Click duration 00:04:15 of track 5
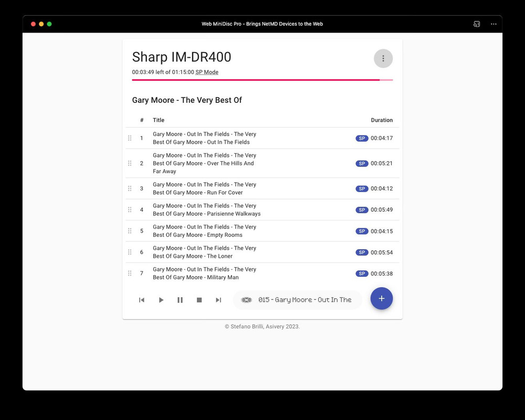Image resolution: width=525 pixels, height=420 pixels. tap(382, 231)
